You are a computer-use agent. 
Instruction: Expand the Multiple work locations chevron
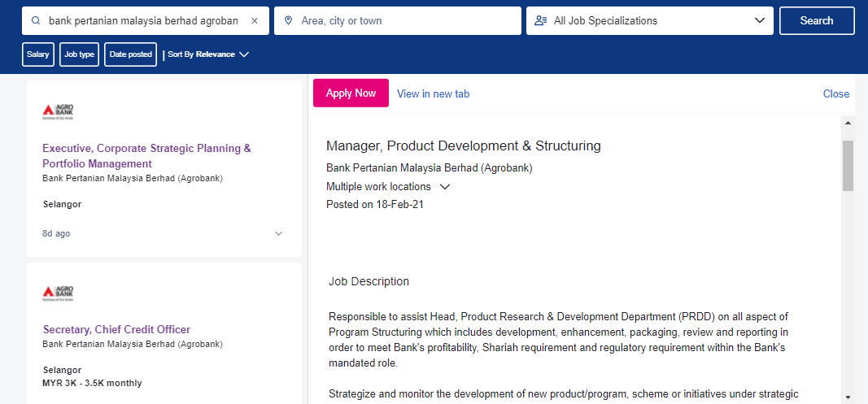[x=444, y=186]
